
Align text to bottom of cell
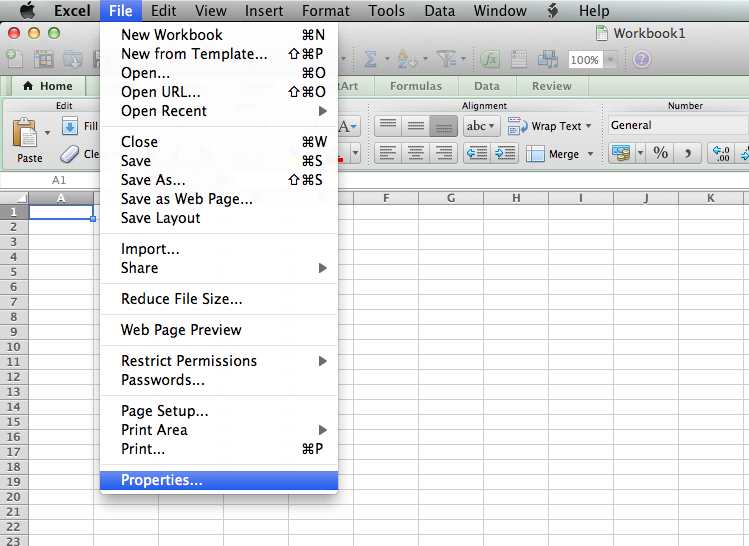click(x=443, y=126)
